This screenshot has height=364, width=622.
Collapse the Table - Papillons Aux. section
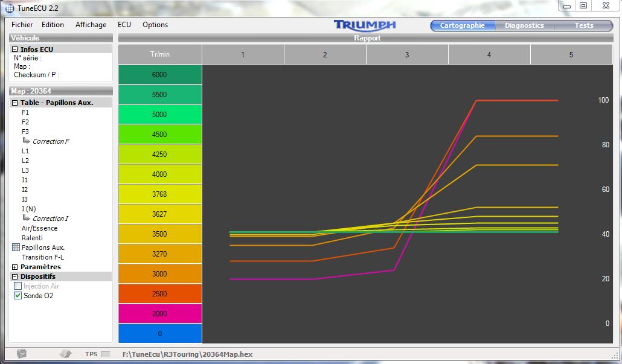point(14,103)
